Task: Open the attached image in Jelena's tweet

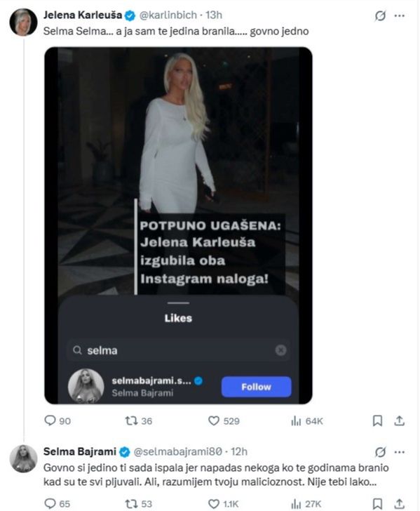Action: click(x=178, y=225)
